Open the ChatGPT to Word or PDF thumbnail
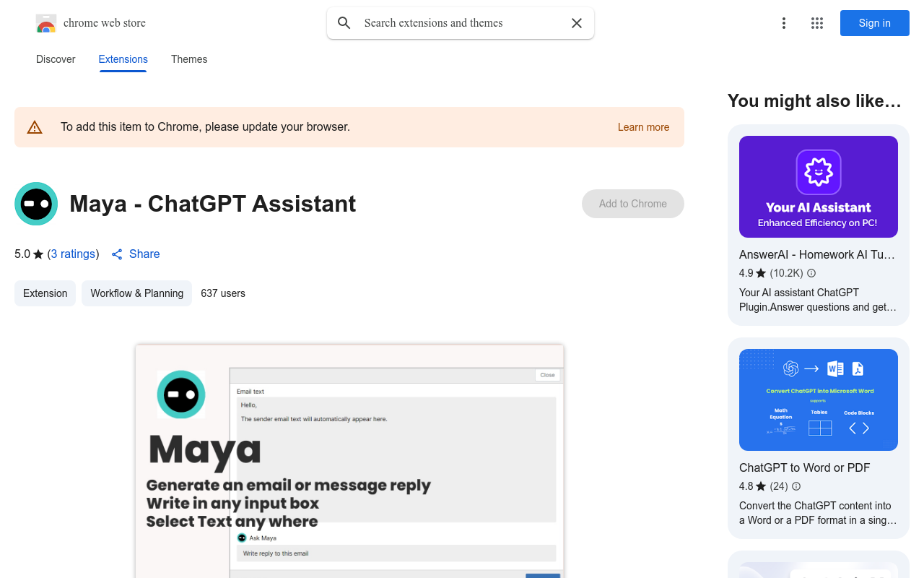924x578 pixels. [819, 400]
